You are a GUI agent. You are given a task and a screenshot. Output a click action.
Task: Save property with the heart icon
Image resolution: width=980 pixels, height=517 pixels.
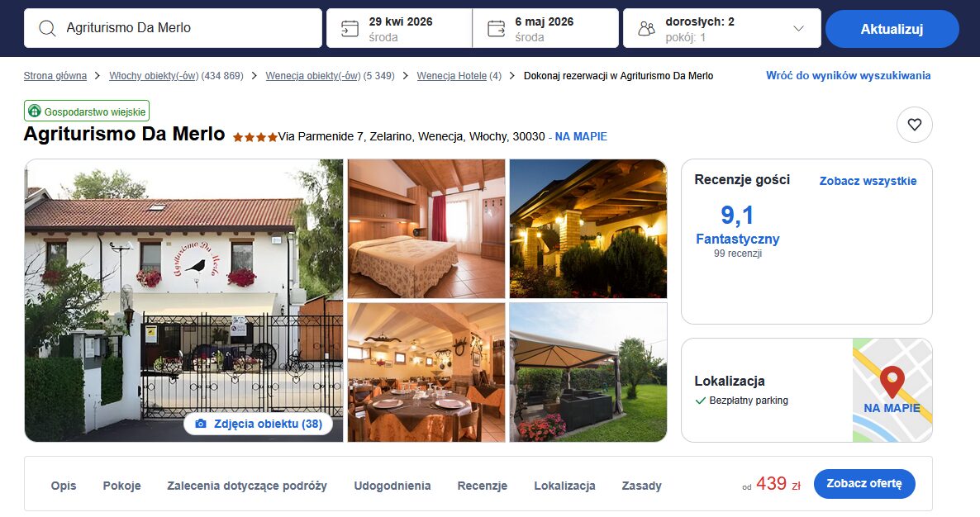915,125
